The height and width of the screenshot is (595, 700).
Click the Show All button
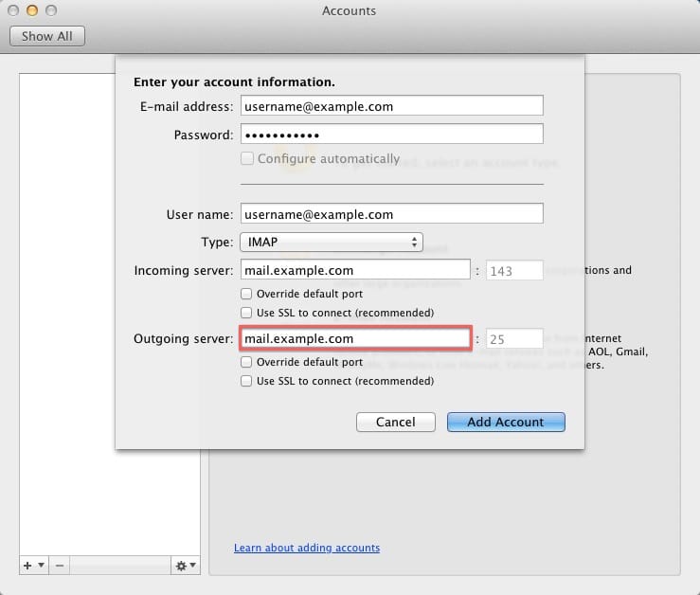[47, 36]
